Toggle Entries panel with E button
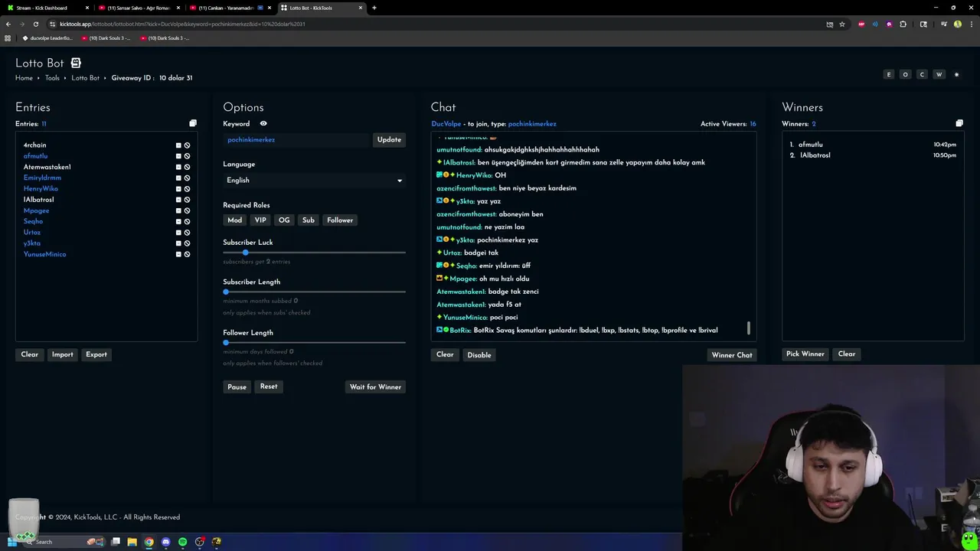Screen dimensions: 980x551 click(889, 74)
